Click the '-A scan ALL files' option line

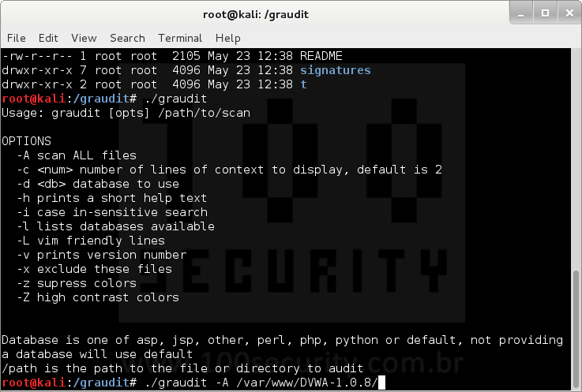(77, 155)
